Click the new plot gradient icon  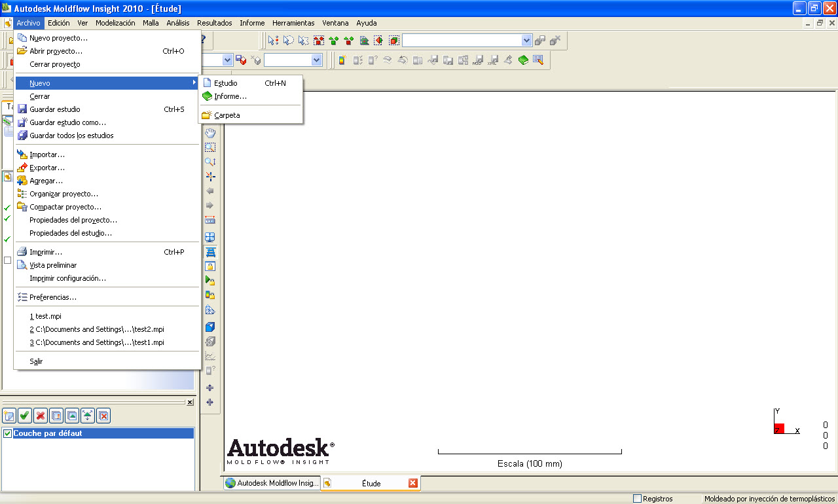[x=342, y=60]
